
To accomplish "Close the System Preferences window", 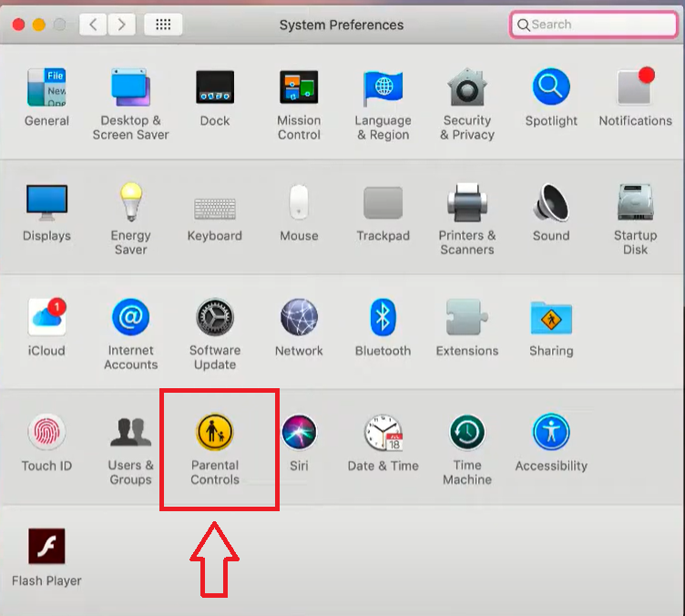I will tap(18, 25).
